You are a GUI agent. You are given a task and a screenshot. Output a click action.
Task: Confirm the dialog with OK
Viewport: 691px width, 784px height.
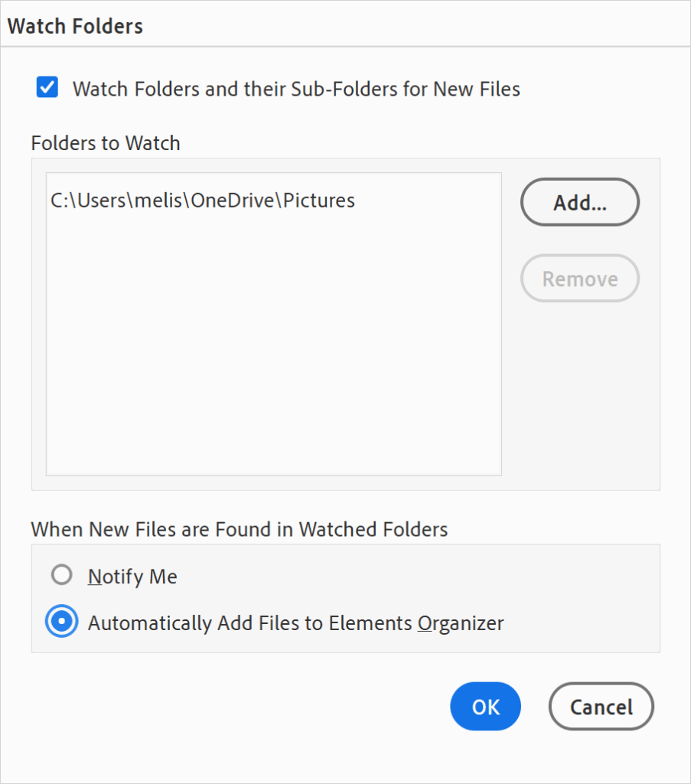click(485, 706)
